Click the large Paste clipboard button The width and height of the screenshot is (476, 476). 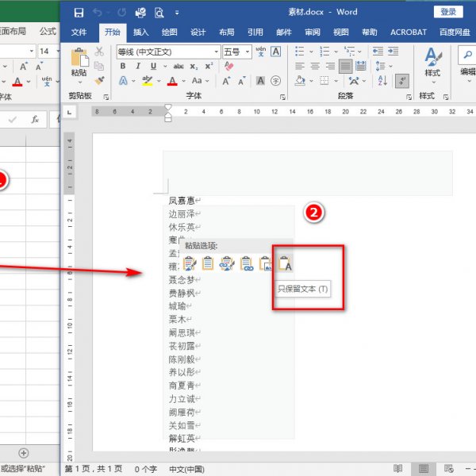(x=79, y=62)
